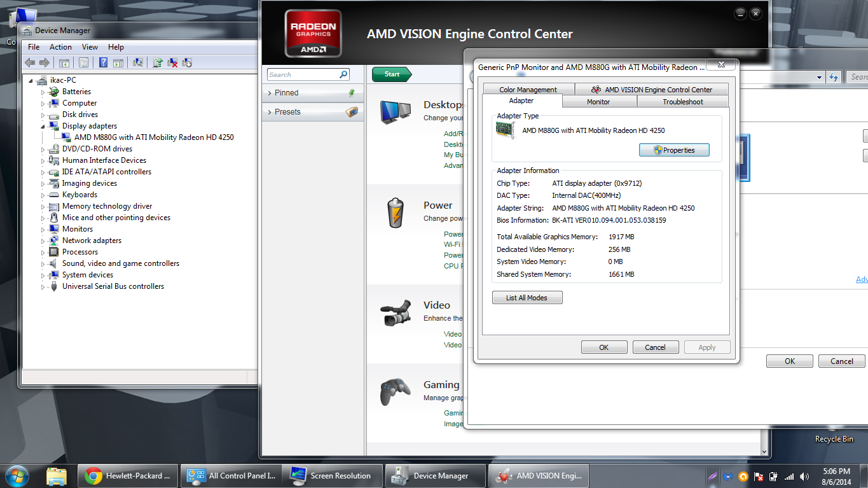Open the AMD VISION Engine Control Center tab
The height and width of the screenshot is (488, 868).
pyautogui.click(x=652, y=90)
